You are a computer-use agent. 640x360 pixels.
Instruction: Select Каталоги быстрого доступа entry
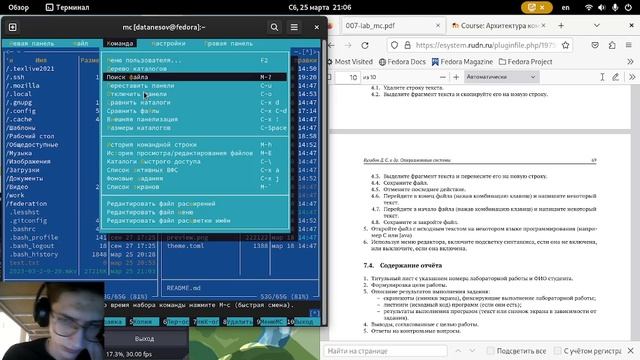194,162
